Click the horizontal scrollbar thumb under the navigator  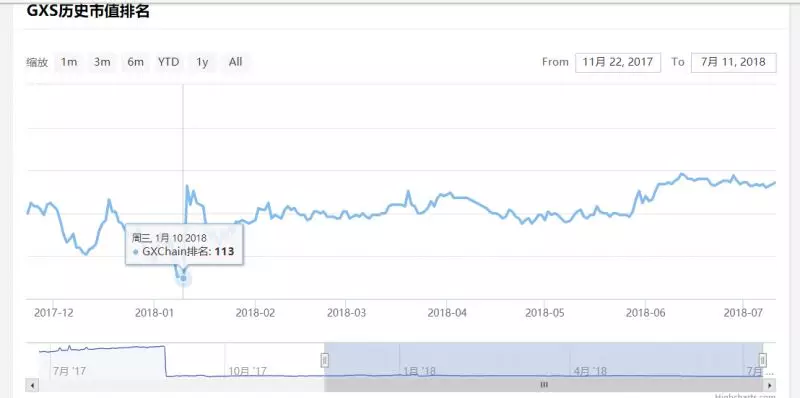(543, 385)
